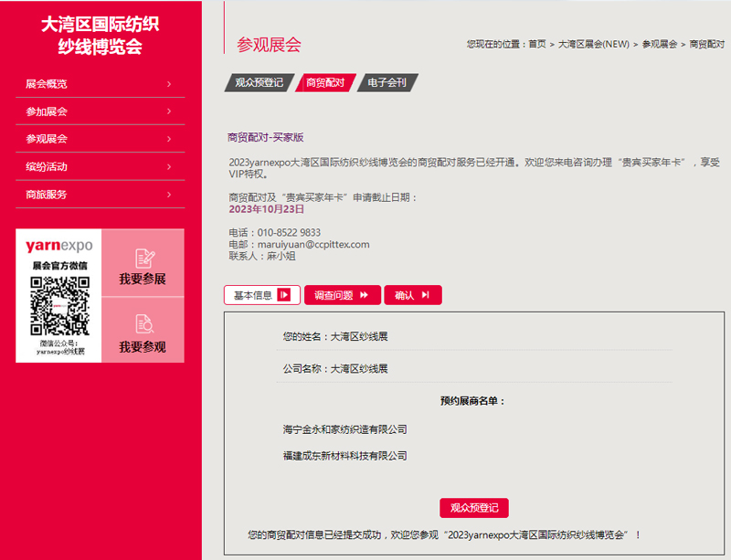Click the 我要参展 exhibitor form icon
This screenshot has width=731, height=560.
click(x=143, y=258)
